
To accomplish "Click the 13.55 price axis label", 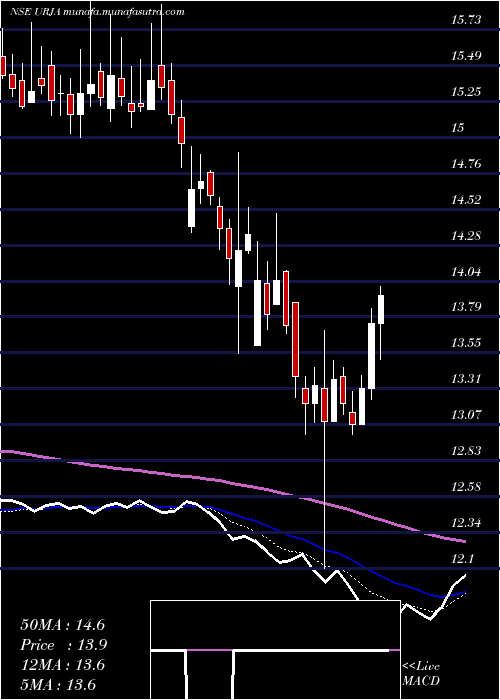I will tap(467, 343).
